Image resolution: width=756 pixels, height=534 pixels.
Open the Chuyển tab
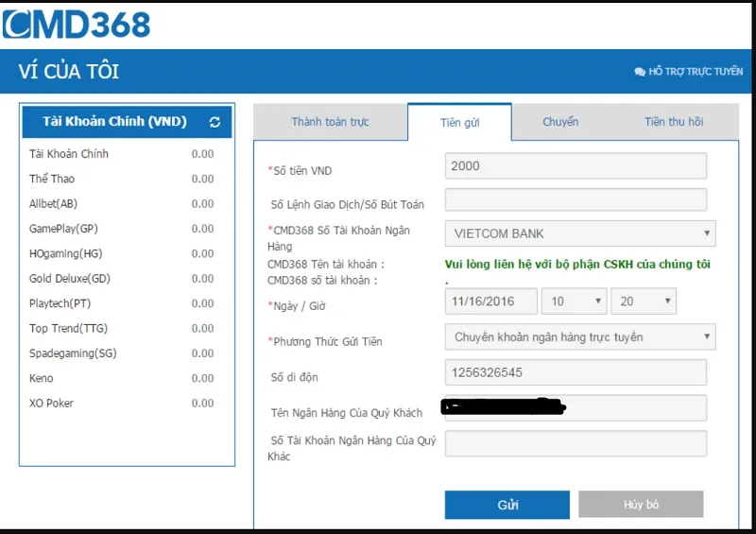(x=560, y=122)
